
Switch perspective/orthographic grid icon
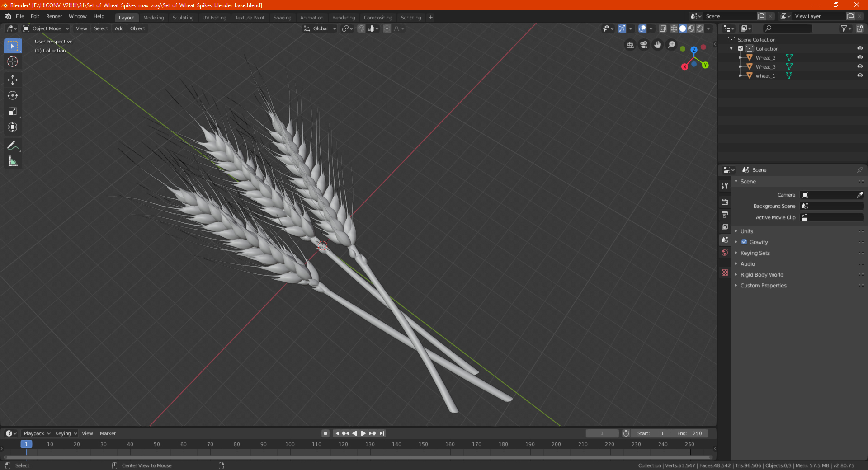[x=630, y=45]
